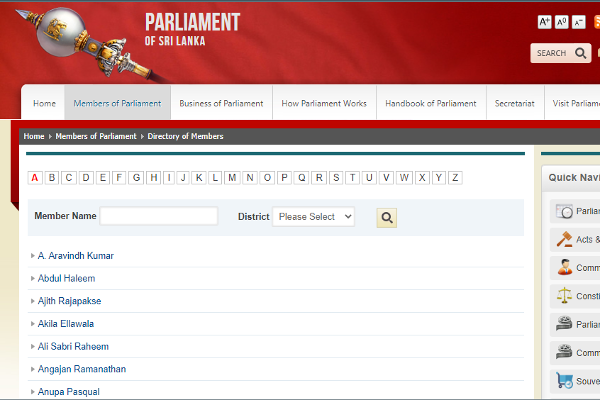Expand arrow beside A. Aravindh Kumar
Image resolution: width=600 pixels, height=400 pixels.
click(x=33, y=256)
